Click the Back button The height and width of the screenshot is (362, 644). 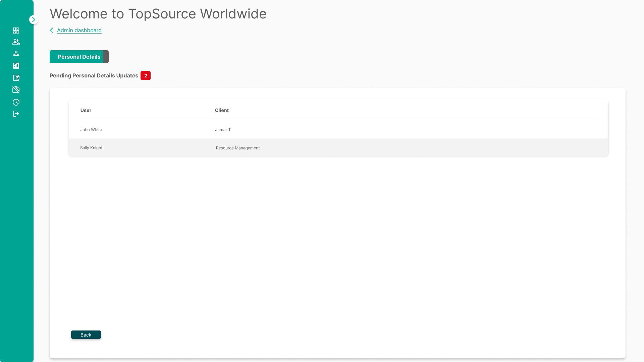coord(86,335)
